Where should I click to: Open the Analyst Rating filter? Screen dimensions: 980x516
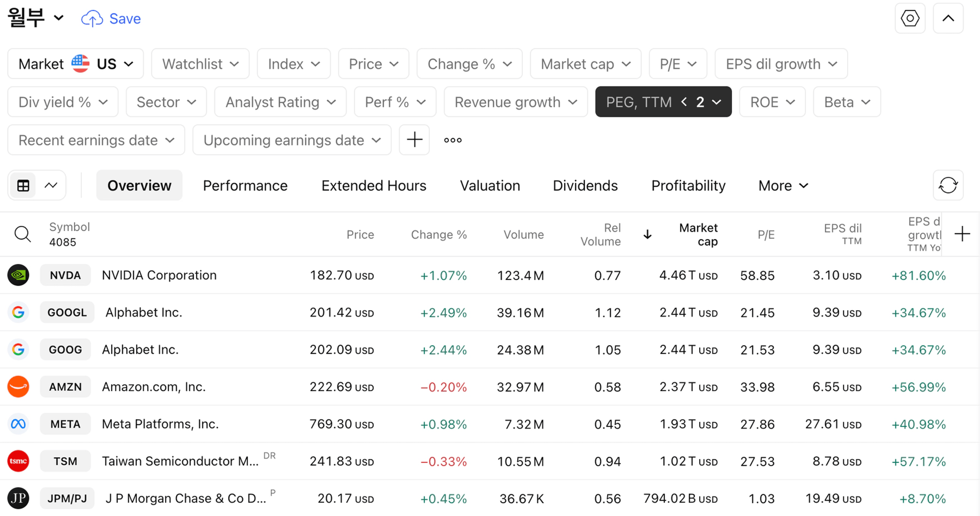pyautogui.click(x=280, y=102)
